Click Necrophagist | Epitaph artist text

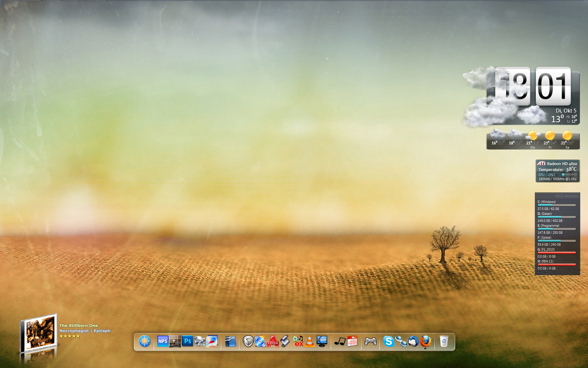tap(85, 331)
